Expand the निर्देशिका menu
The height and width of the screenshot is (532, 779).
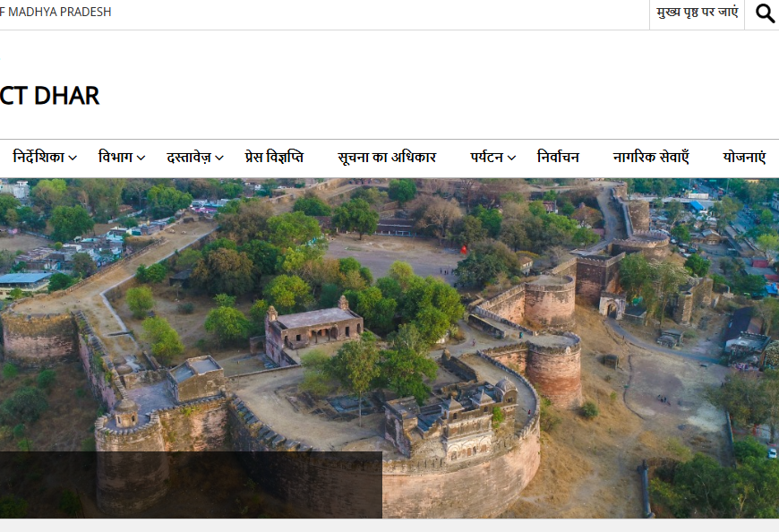[39, 158]
